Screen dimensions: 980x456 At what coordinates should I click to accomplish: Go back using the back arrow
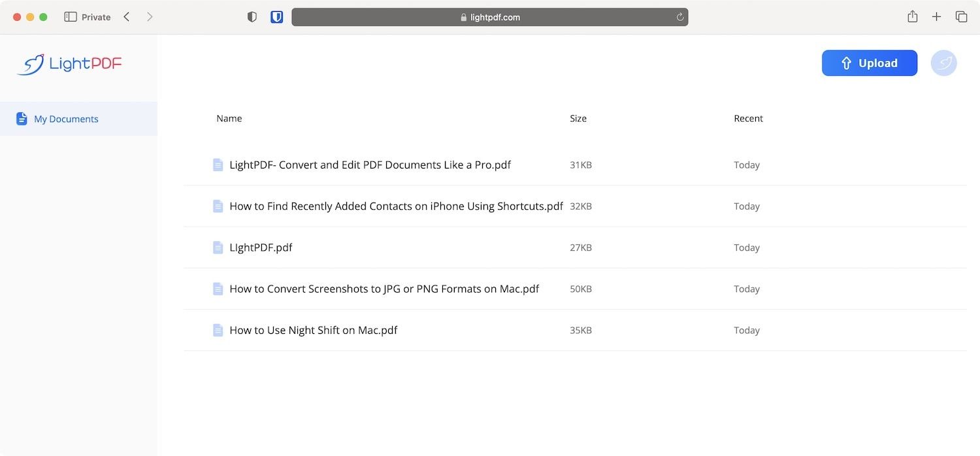click(127, 17)
